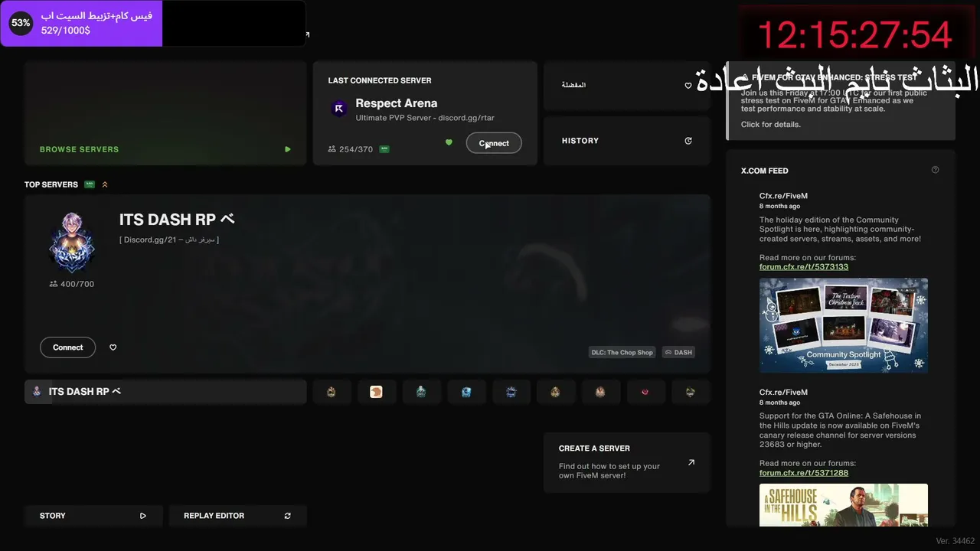Click the Cfx.re/FiveM Safehouse post title

(x=783, y=392)
